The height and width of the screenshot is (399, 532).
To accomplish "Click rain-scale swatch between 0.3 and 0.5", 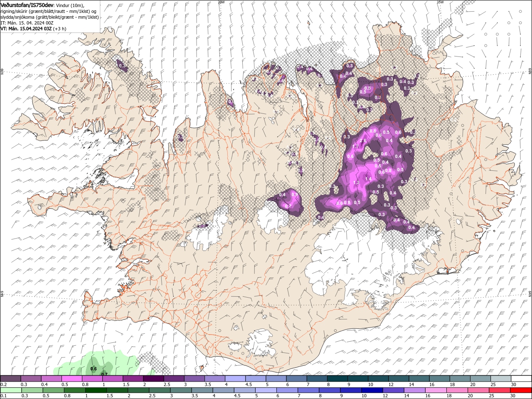I will pyautogui.click(x=32, y=390).
